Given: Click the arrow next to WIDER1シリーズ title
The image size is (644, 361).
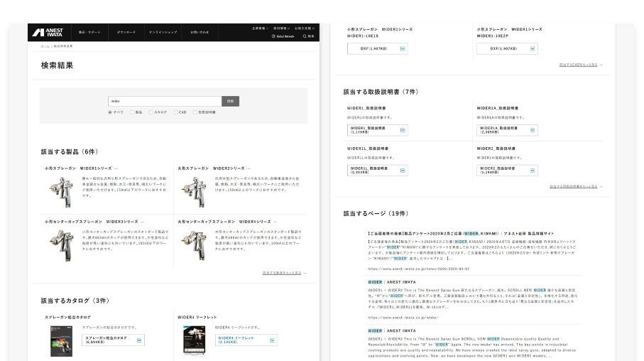Looking at the screenshot, I should coord(116,168).
